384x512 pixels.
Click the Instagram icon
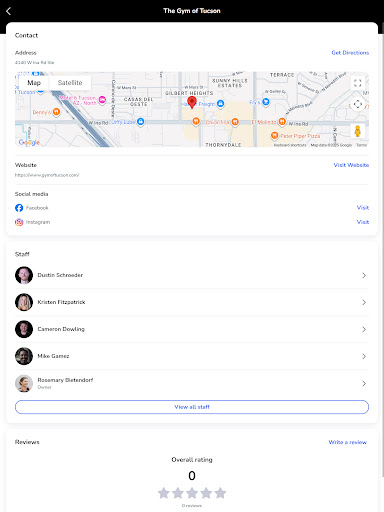[19, 222]
